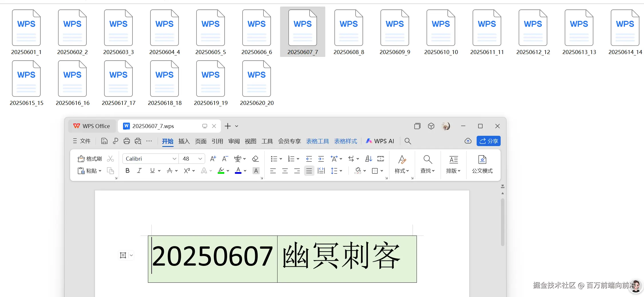Align text left

(273, 171)
